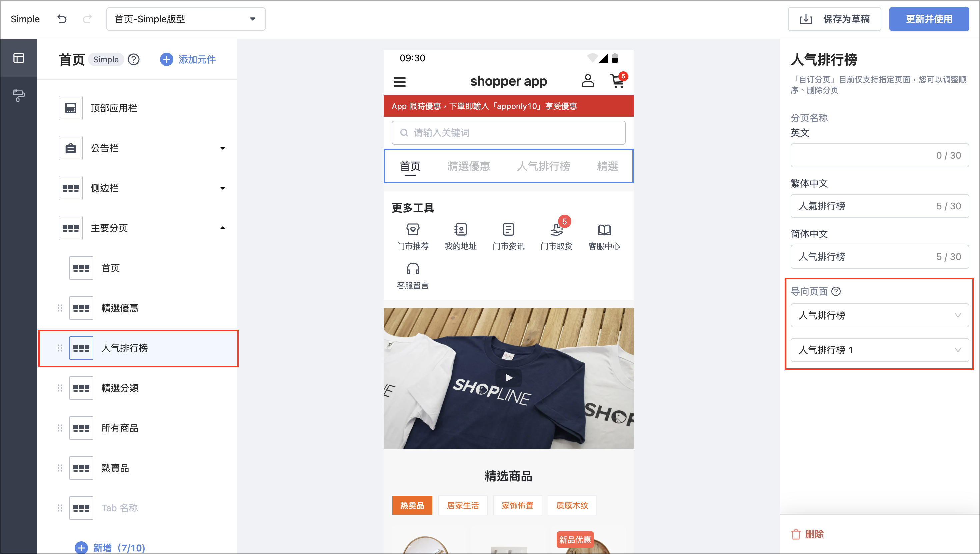This screenshot has height=554, width=980.
Task: Click the 客服留言 headset icon
Action: coord(413,269)
